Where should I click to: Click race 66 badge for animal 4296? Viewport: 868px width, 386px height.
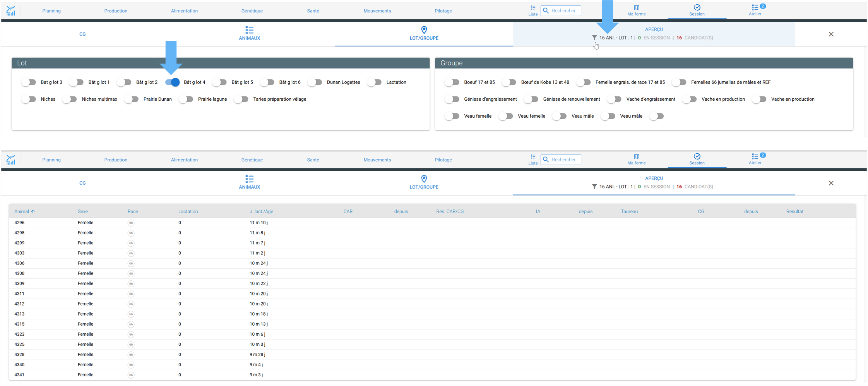131,223
